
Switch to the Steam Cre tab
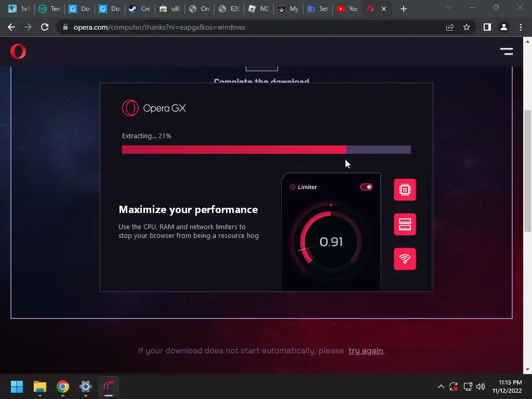click(139, 9)
